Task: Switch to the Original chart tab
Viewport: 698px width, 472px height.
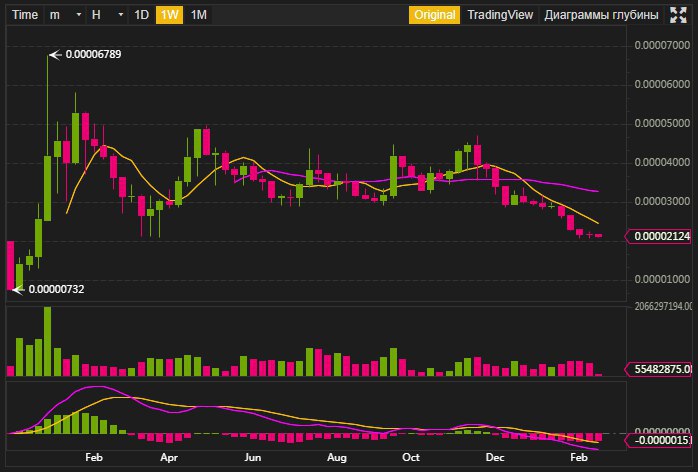Action: pyautogui.click(x=434, y=15)
